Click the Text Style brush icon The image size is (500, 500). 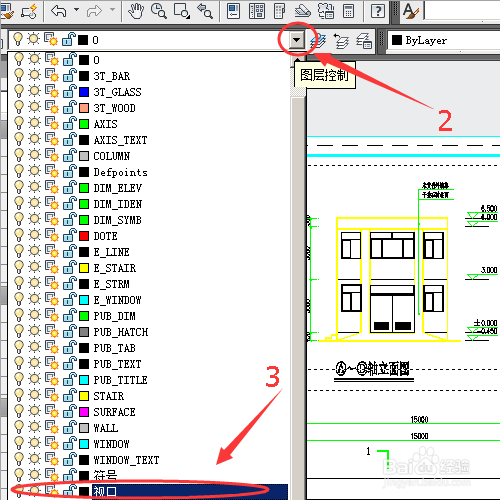click(x=410, y=11)
